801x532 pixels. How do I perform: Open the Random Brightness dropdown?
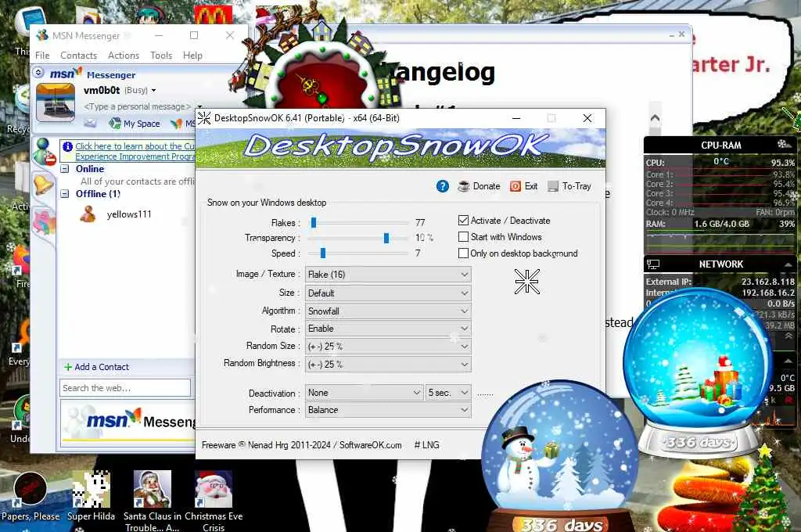388,365
